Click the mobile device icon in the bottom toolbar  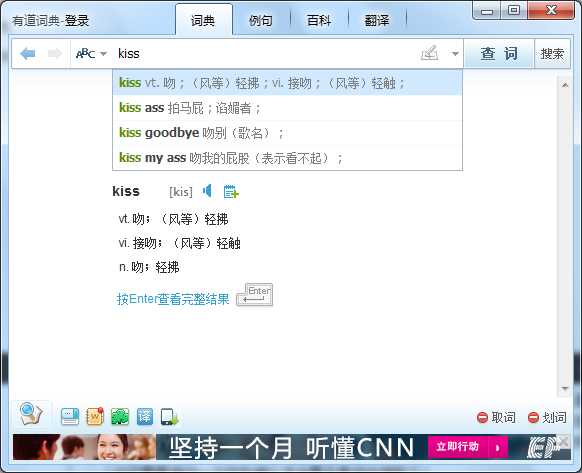click(170, 417)
